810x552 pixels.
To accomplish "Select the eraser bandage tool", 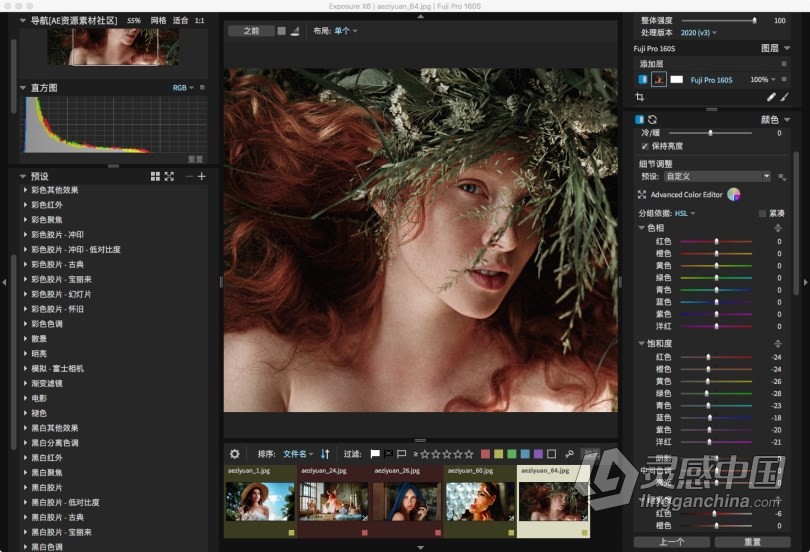I will 771,97.
